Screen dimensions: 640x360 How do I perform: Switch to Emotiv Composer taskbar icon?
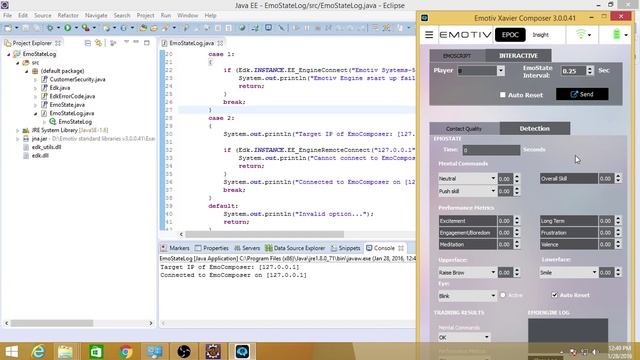[x=242, y=351]
